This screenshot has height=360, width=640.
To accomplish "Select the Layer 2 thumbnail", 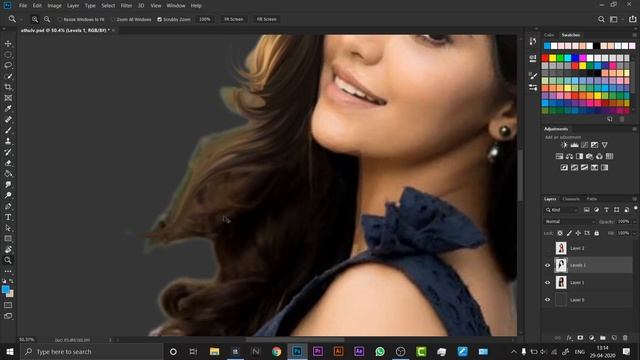I will tap(561, 248).
